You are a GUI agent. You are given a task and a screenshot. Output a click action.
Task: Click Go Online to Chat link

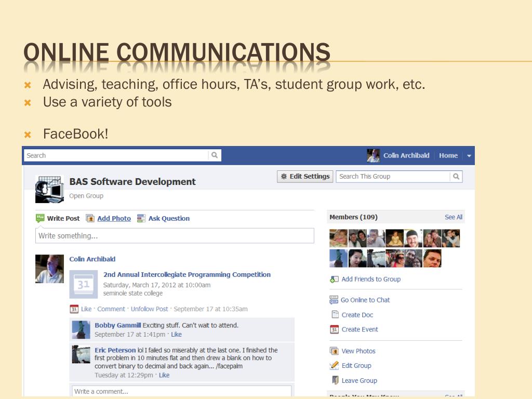(365, 300)
